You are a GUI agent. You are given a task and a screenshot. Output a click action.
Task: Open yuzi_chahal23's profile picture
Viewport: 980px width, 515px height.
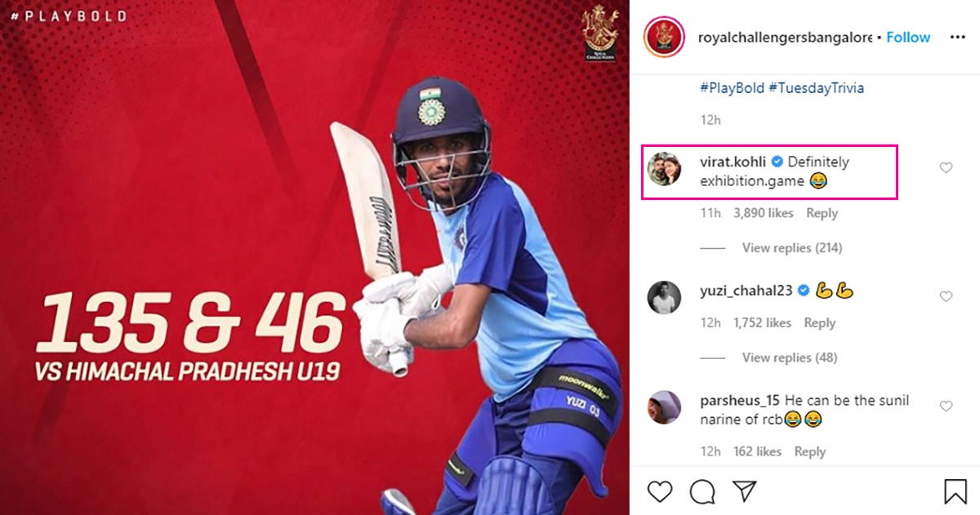point(664,297)
